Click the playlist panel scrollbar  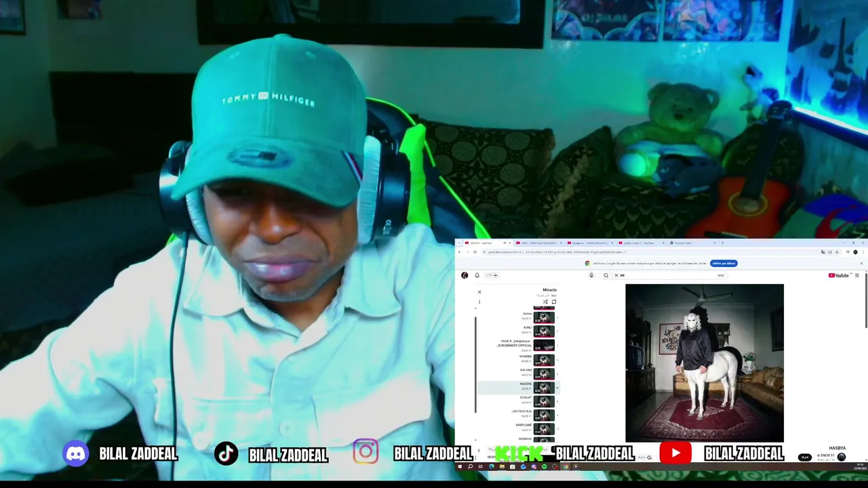tap(475, 365)
